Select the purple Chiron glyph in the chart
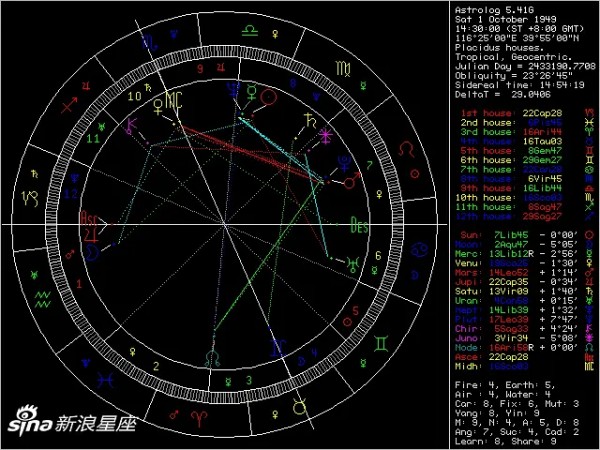 [131, 127]
